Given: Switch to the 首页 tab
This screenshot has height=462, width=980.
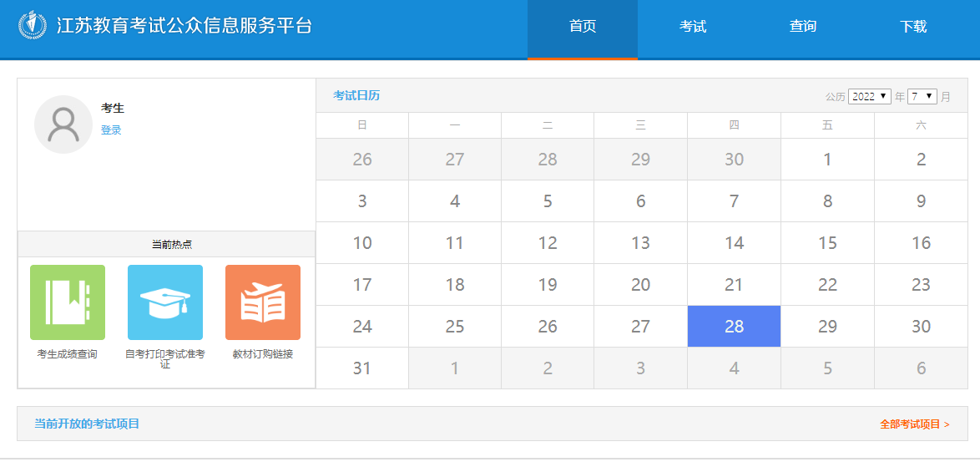Looking at the screenshot, I should coord(583,27).
